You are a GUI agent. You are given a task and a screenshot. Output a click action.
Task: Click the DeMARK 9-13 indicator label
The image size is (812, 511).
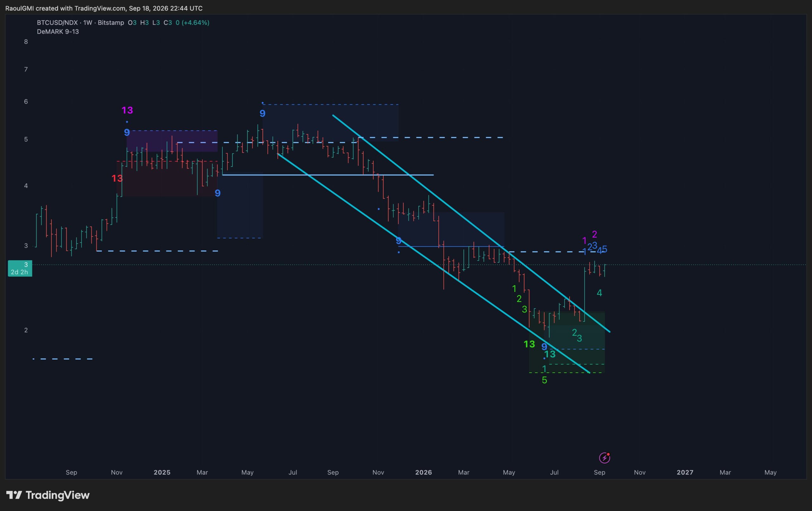(x=58, y=31)
